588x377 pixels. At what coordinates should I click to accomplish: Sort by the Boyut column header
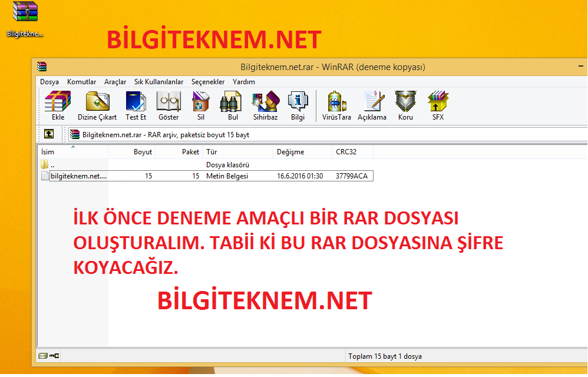(x=131, y=152)
